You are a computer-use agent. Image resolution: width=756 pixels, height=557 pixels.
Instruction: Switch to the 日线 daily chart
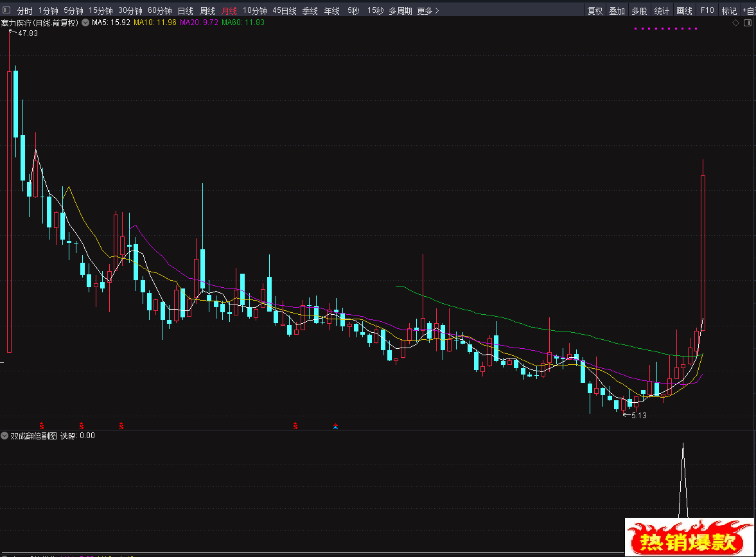(185, 11)
